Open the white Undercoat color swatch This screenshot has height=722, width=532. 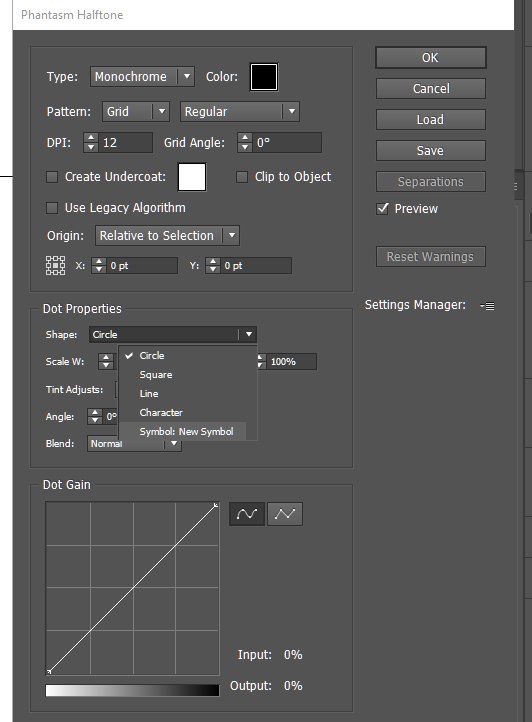tap(192, 177)
